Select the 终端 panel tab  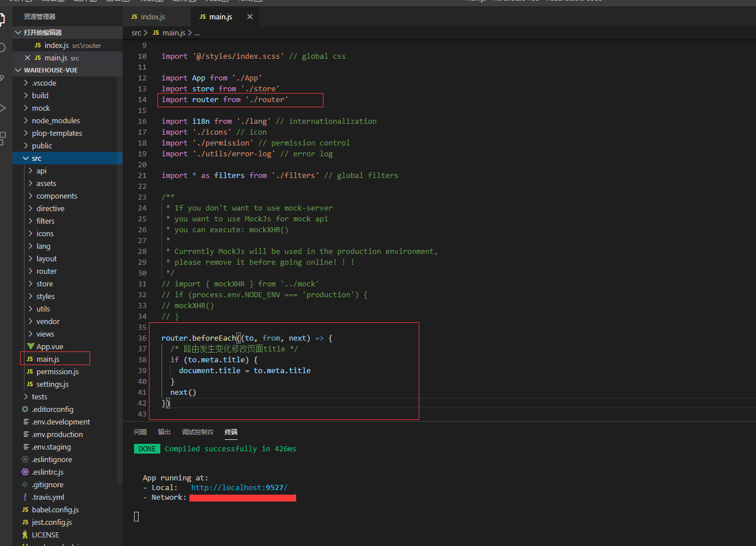231,432
